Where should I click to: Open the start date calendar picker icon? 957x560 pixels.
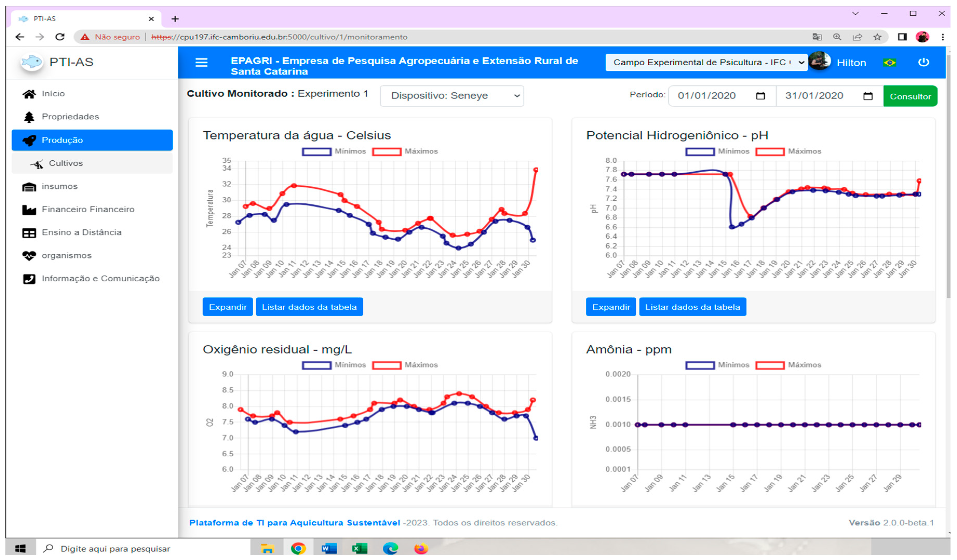click(760, 96)
